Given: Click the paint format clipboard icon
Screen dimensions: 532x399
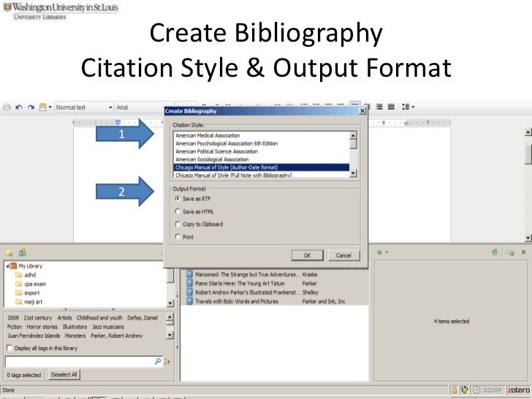Looking at the screenshot, I should [42, 107].
